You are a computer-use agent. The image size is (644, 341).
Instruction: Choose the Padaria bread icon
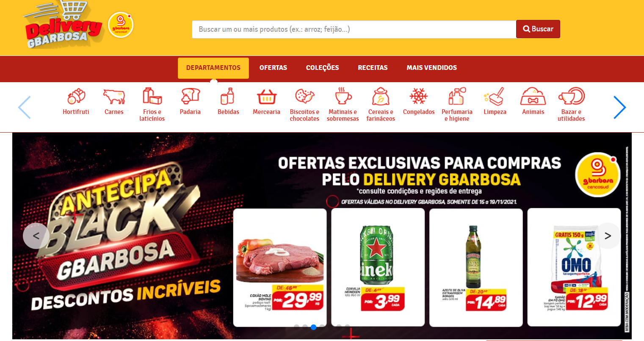(190, 96)
